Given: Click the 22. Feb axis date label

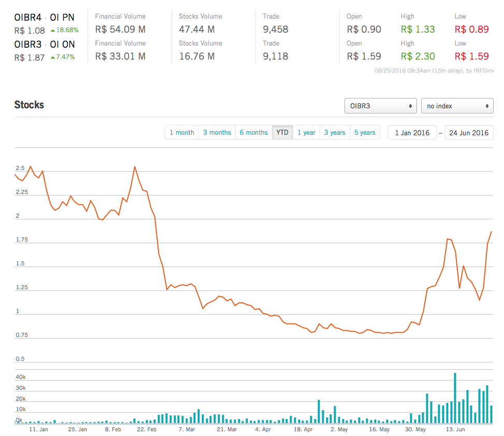Looking at the screenshot, I should (147, 430).
